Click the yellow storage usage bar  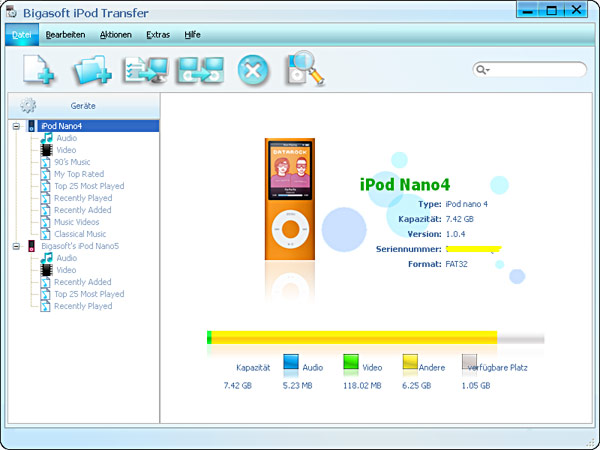(x=354, y=337)
